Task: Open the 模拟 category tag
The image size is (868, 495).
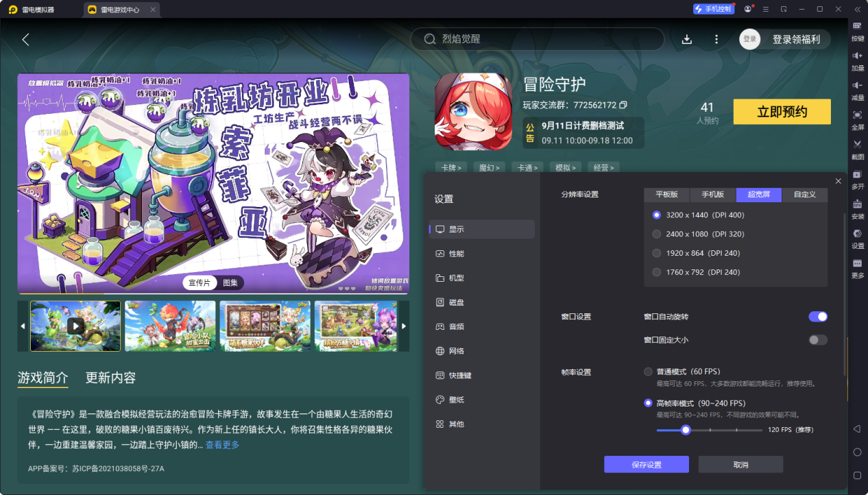Action: pos(566,167)
